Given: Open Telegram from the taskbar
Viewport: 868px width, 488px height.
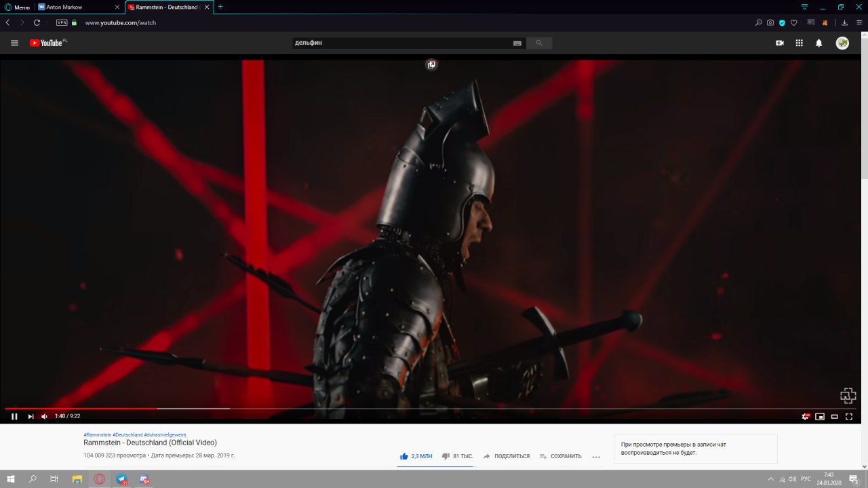Looking at the screenshot, I should pyautogui.click(x=121, y=479).
